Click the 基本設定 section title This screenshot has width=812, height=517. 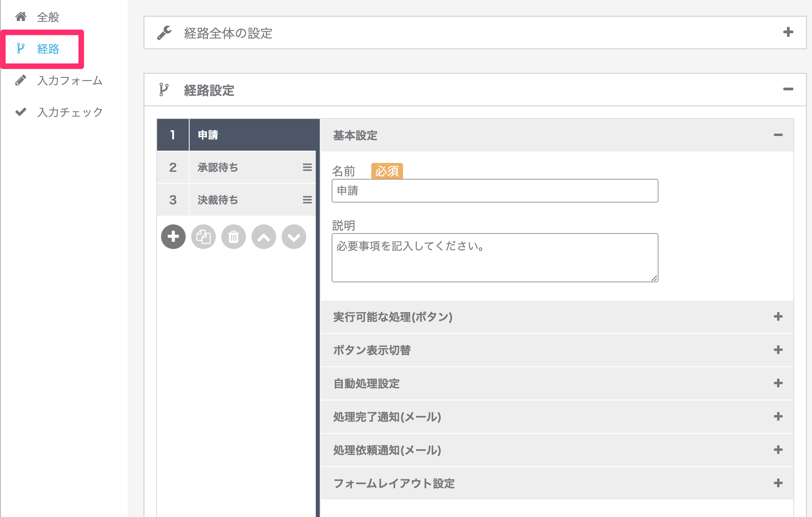click(355, 136)
